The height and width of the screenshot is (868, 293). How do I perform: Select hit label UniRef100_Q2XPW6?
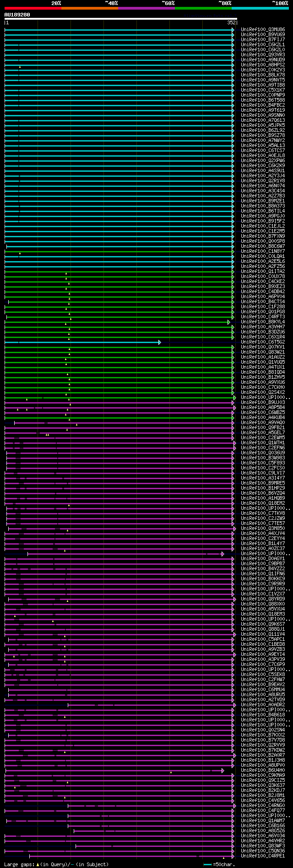[x=263, y=160]
